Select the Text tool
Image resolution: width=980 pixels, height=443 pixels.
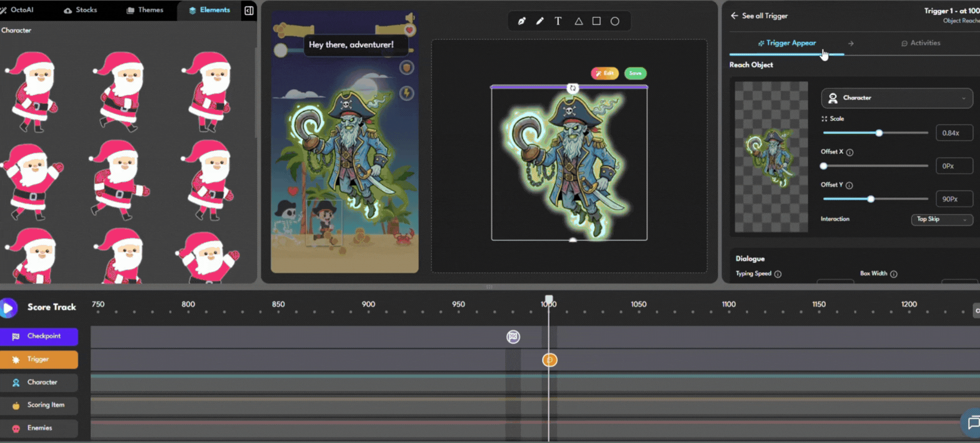point(558,21)
